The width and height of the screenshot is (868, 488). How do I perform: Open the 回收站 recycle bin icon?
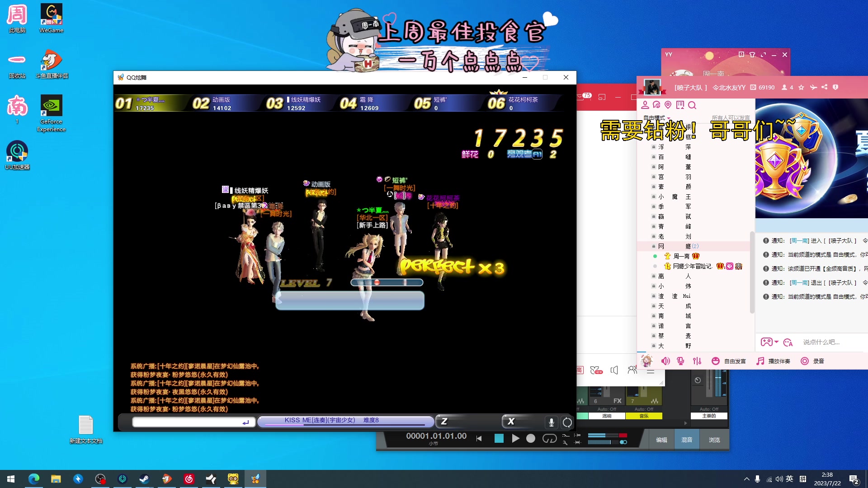click(17, 64)
